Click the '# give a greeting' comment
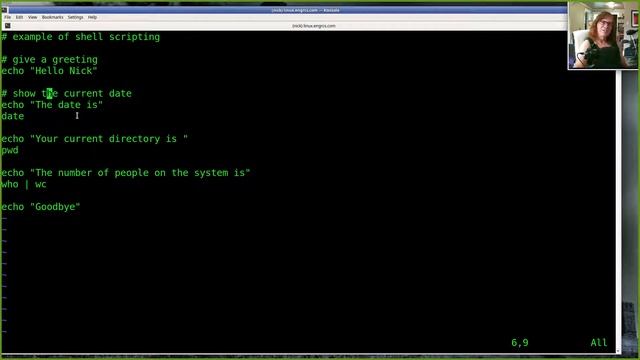Screen dimensions: 640x360 (49, 60)
